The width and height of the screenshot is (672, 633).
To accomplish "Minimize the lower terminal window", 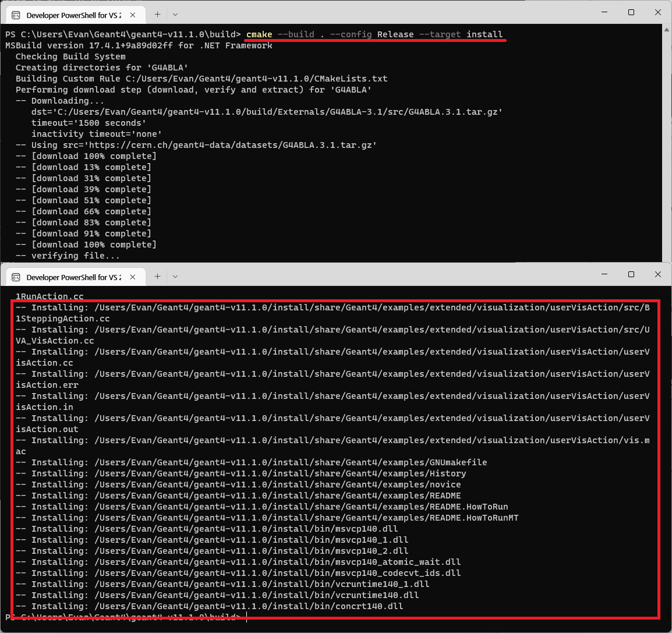I will point(604,274).
